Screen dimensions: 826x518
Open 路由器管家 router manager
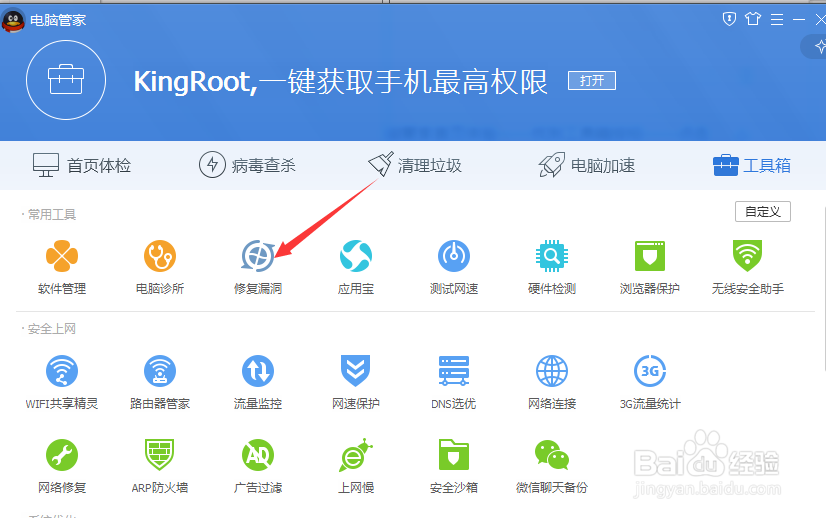click(x=160, y=383)
